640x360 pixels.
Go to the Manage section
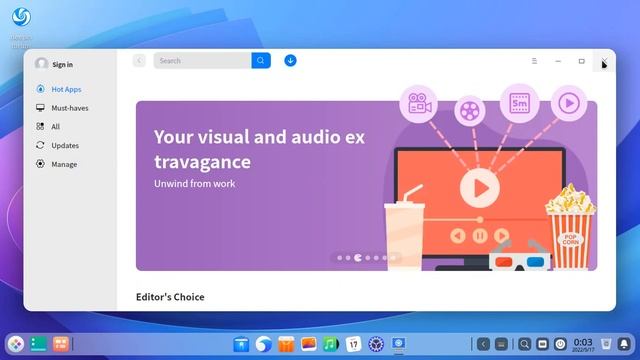[x=64, y=164]
